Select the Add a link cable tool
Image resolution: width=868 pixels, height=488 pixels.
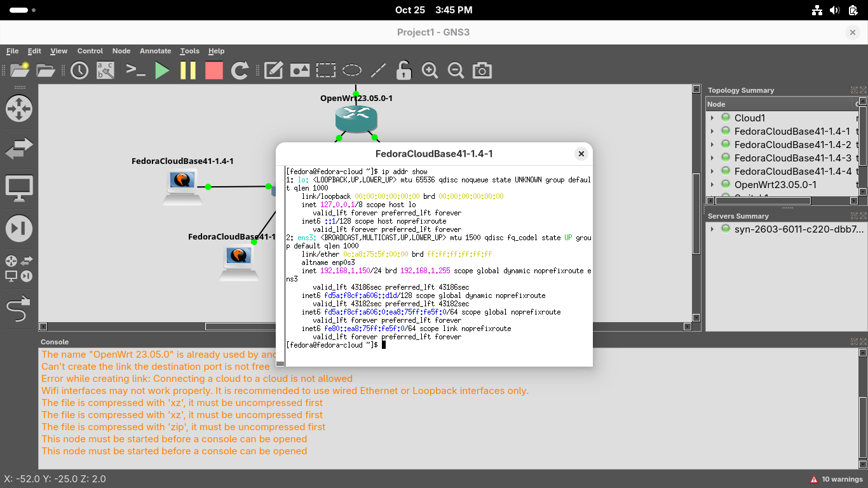19,310
